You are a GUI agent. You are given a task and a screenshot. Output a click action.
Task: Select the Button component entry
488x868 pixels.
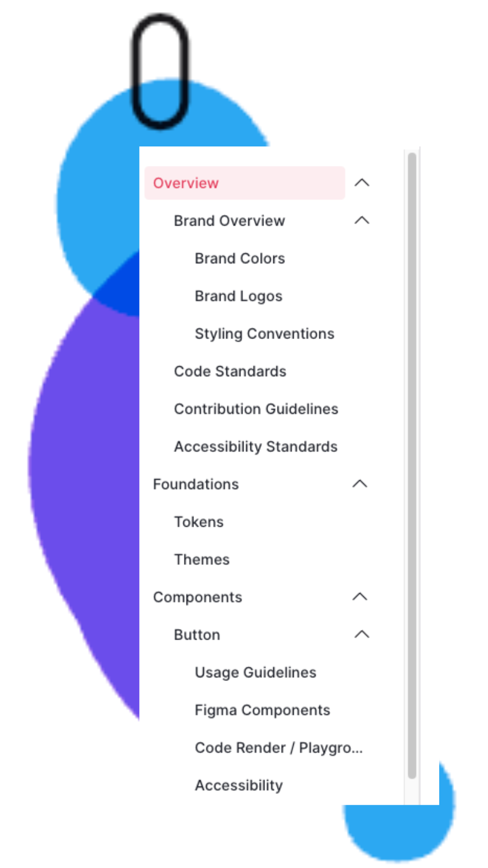coord(197,634)
